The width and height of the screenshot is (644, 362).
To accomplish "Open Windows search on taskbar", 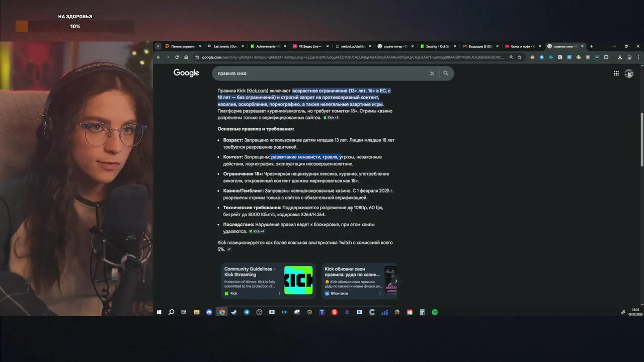I will (x=171, y=312).
